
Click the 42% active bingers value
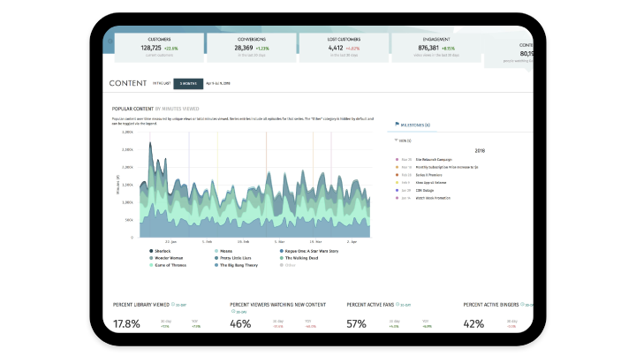473,324
